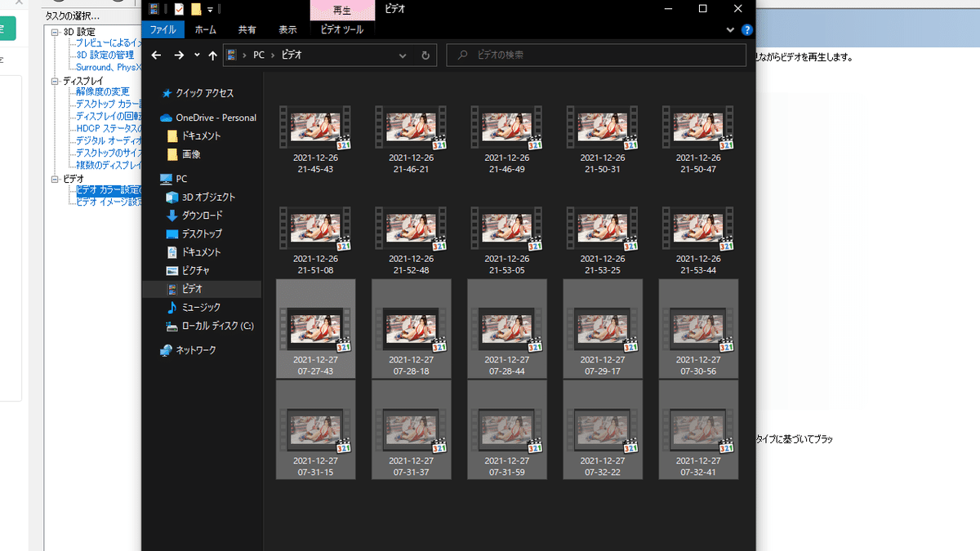
Task: Select ビデオ カラー設定 in the NVIDIA panel
Action: click(109, 189)
